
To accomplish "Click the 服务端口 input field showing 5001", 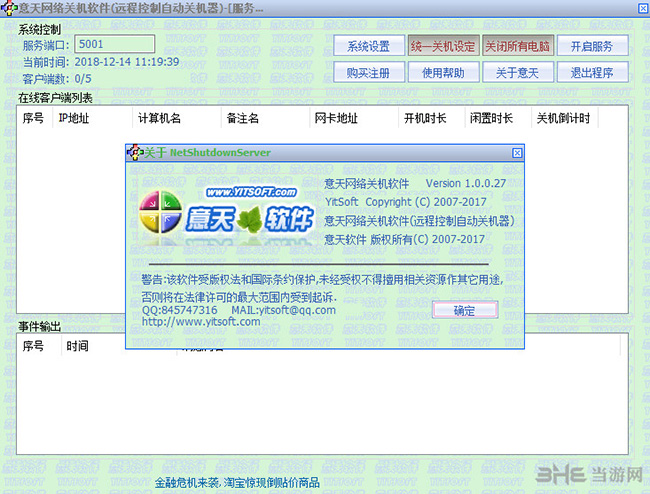I will [x=114, y=44].
